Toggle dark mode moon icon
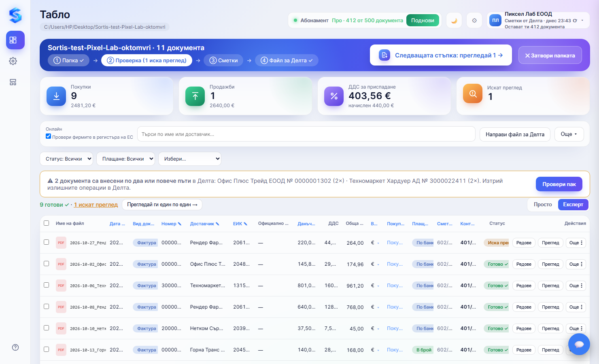The height and width of the screenshot is (364, 599). pyautogui.click(x=454, y=20)
